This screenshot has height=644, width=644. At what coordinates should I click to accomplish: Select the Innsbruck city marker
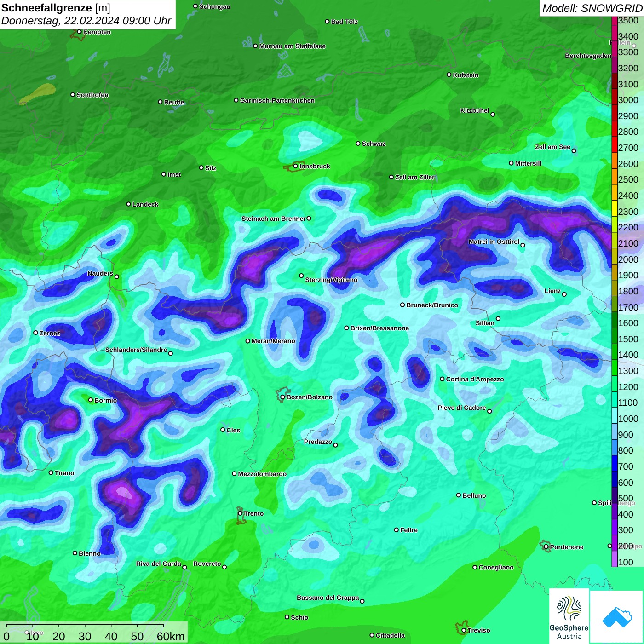(x=295, y=166)
